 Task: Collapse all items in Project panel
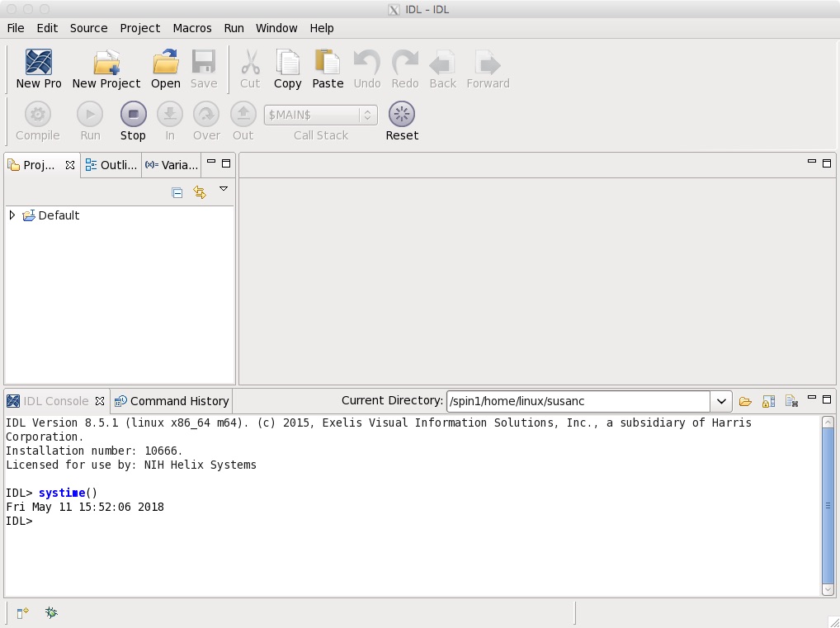click(x=177, y=192)
